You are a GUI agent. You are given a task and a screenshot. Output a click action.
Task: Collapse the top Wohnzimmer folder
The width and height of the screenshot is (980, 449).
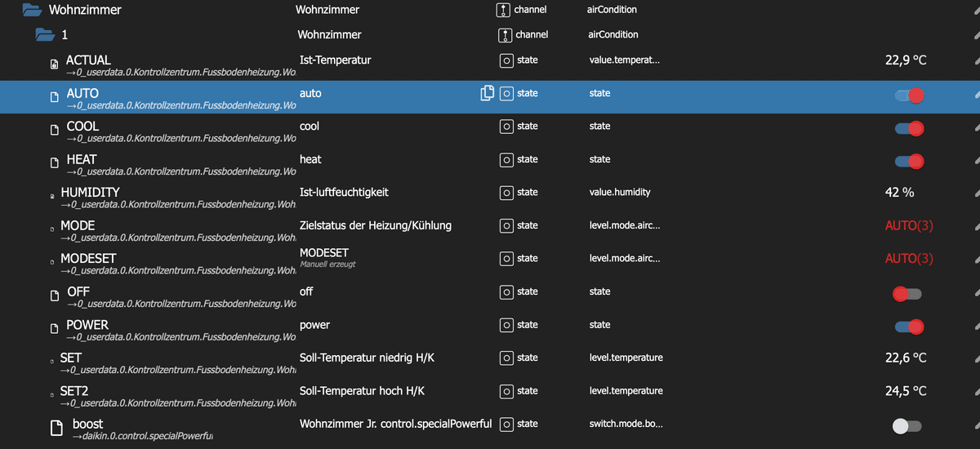[32, 11]
